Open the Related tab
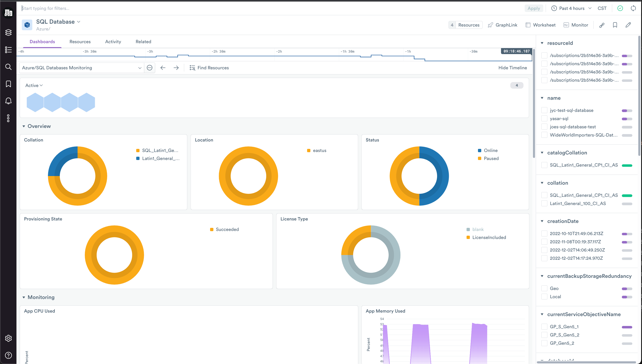 143,42
